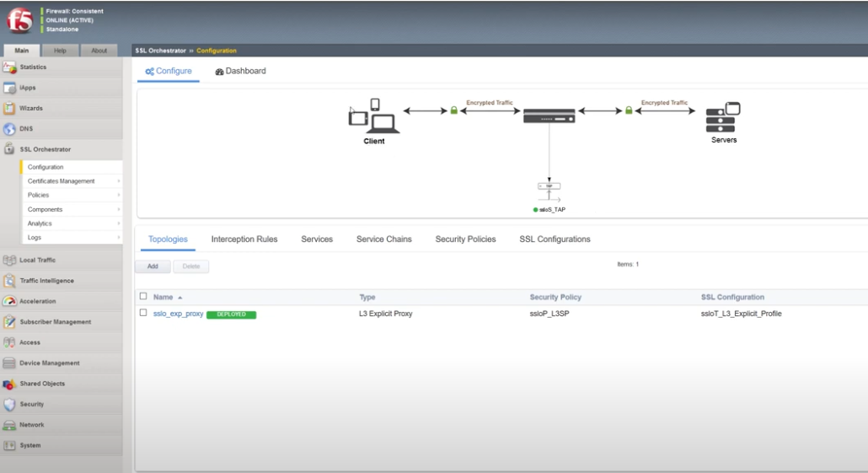This screenshot has width=868, height=473.
Task: Select Configuration in SSL Orchestrator submenu
Action: coord(72,167)
